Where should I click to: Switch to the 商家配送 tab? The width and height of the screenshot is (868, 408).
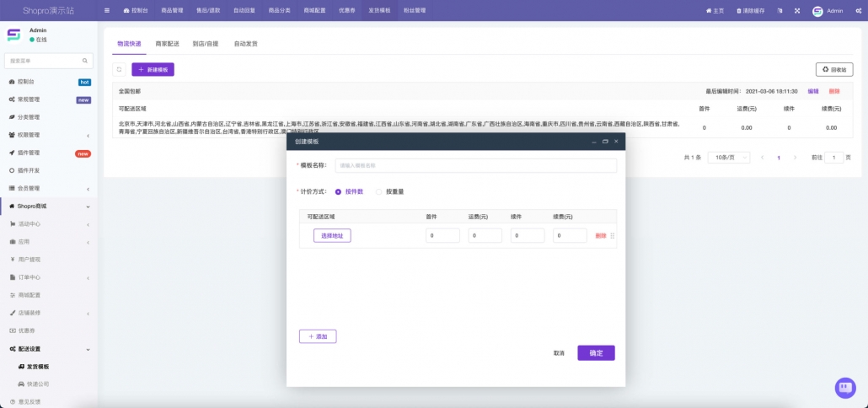point(167,44)
